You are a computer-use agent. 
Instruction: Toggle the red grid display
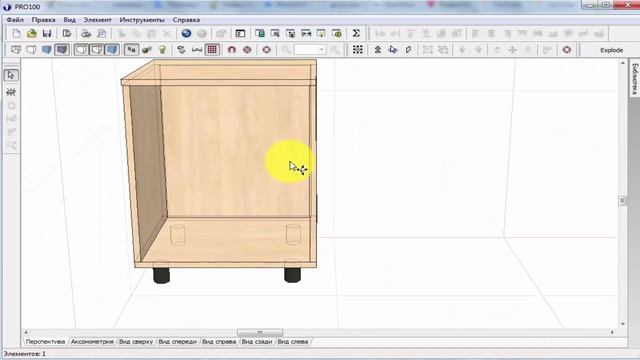[212, 50]
